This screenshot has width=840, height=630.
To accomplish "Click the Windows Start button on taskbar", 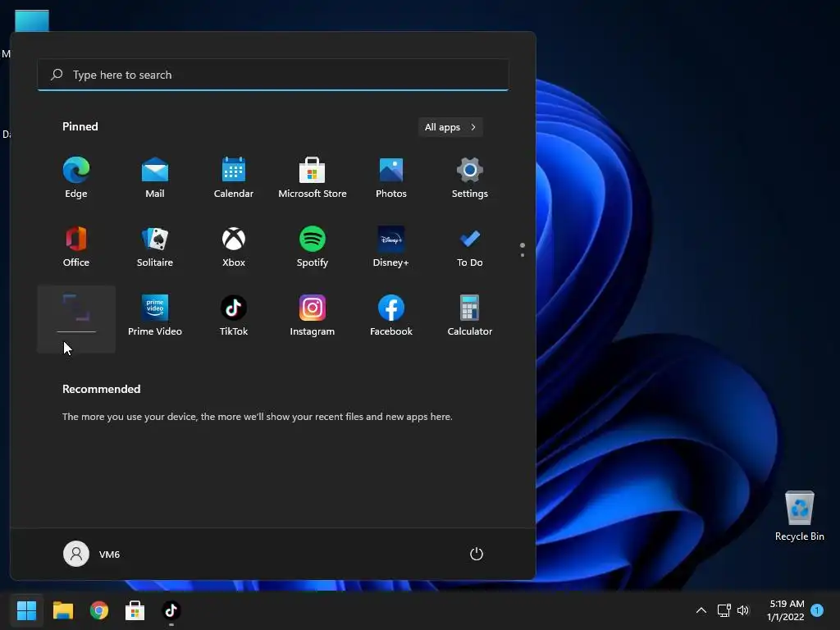I will pyautogui.click(x=26, y=610).
